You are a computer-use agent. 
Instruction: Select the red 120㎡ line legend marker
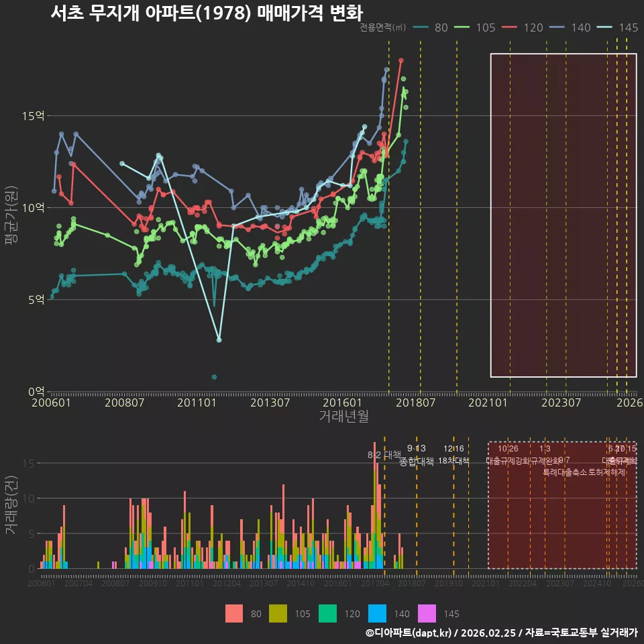[509, 28]
